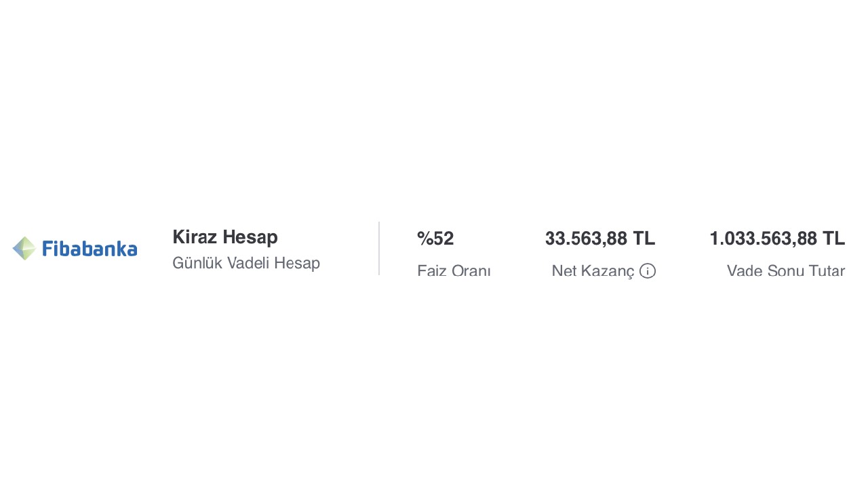868x488 pixels.
Task: Click the word Kazanç before the info icon
Action: pyautogui.click(x=608, y=271)
